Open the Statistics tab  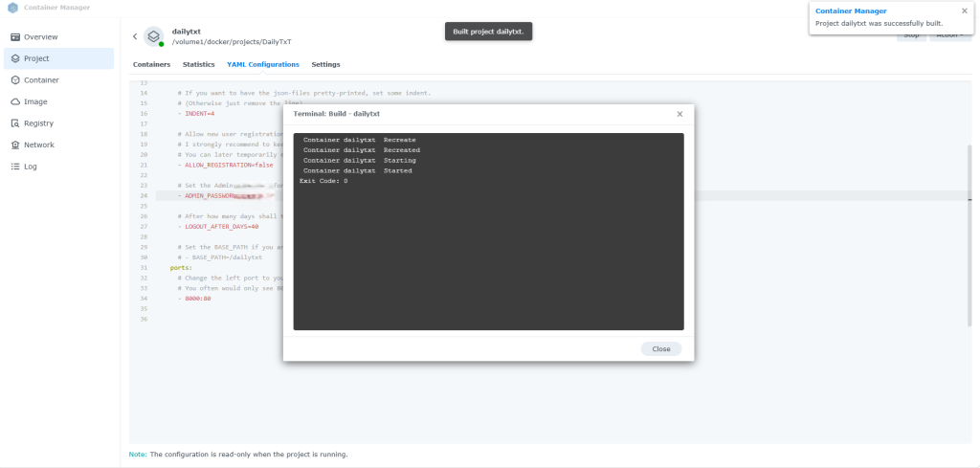[198, 65]
